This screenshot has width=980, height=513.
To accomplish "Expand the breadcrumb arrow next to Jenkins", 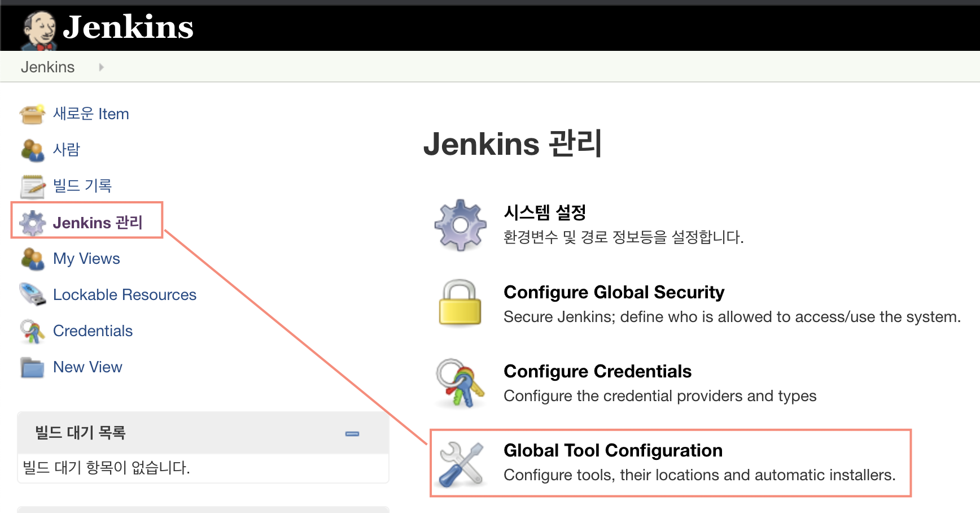I will [x=101, y=67].
